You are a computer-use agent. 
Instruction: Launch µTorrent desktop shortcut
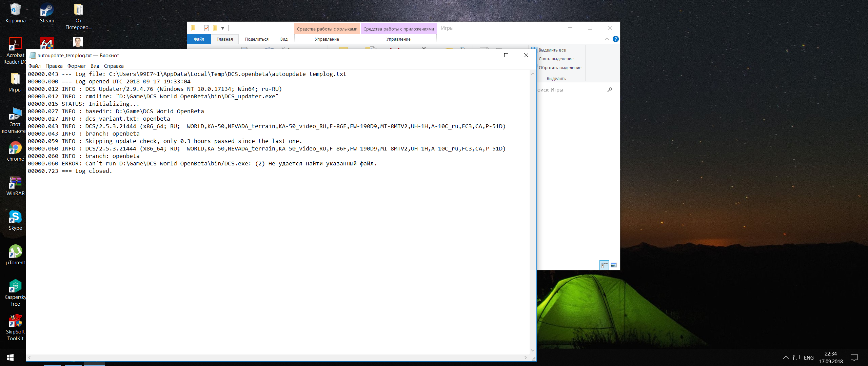(15, 255)
